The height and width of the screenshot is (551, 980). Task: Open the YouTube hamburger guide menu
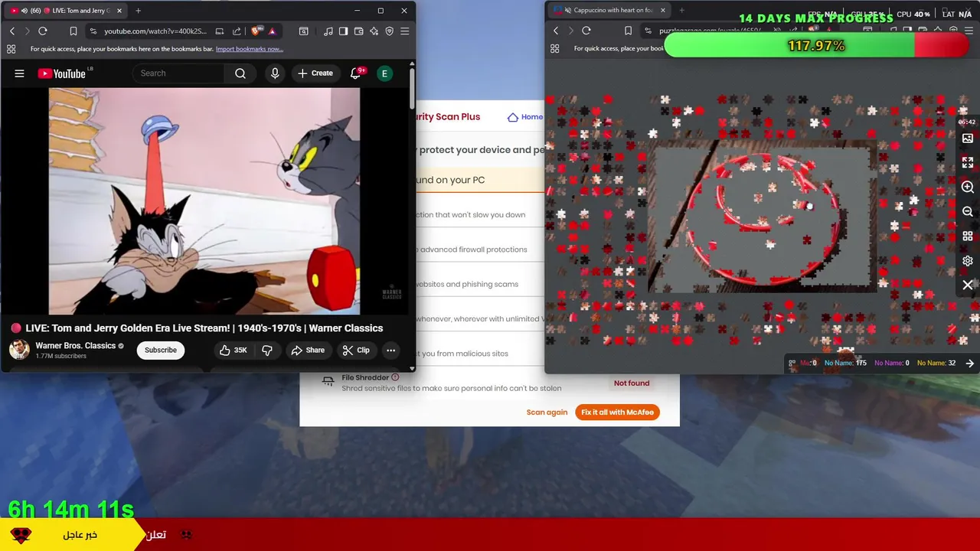[19, 73]
